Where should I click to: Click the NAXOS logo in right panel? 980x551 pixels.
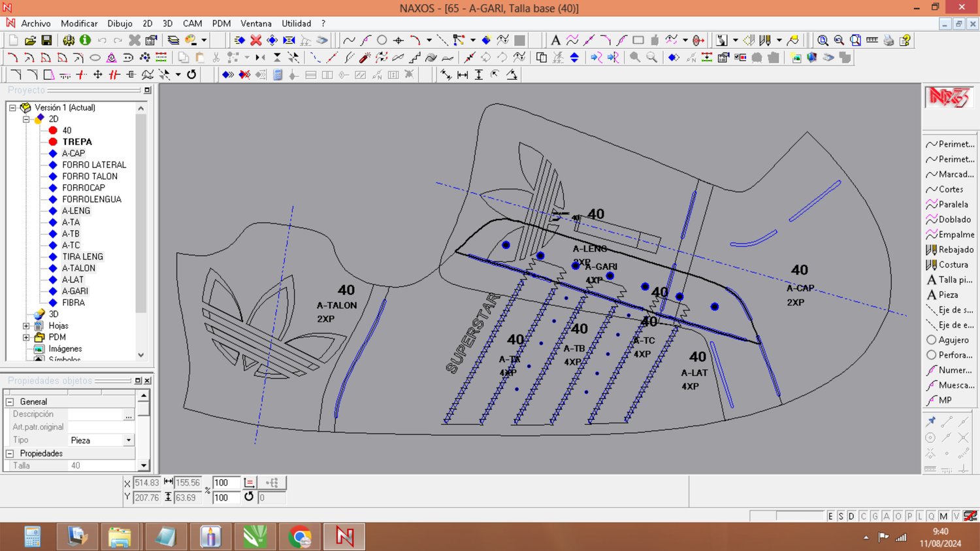point(949,98)
